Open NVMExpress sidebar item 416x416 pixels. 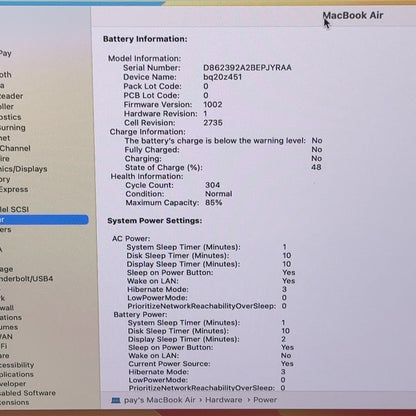[x=14, y=189]
